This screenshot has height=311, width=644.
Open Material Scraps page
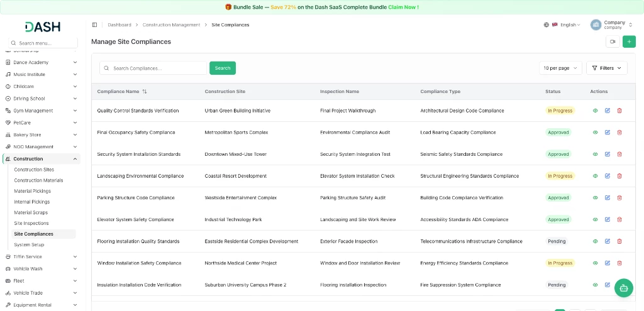pos(31,212)
